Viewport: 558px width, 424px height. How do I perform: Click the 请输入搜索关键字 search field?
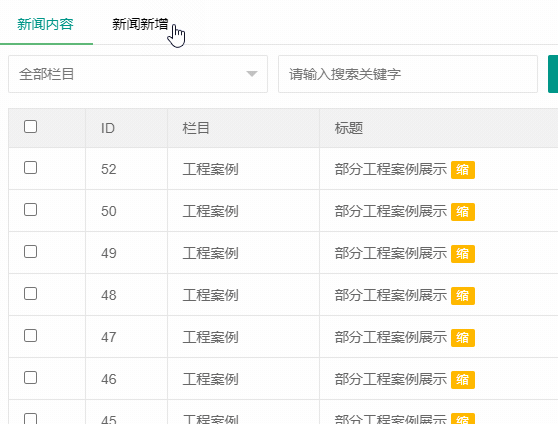(407, 74)
